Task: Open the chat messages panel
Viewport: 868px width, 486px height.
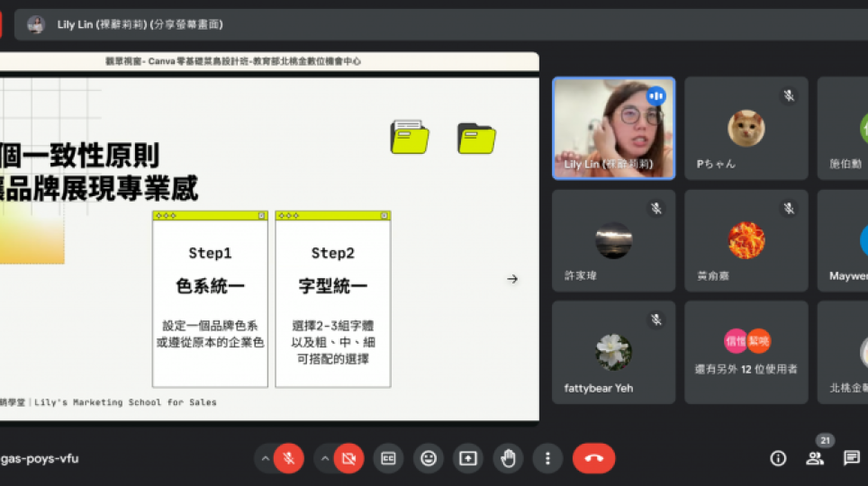Action: pos(851,458)
